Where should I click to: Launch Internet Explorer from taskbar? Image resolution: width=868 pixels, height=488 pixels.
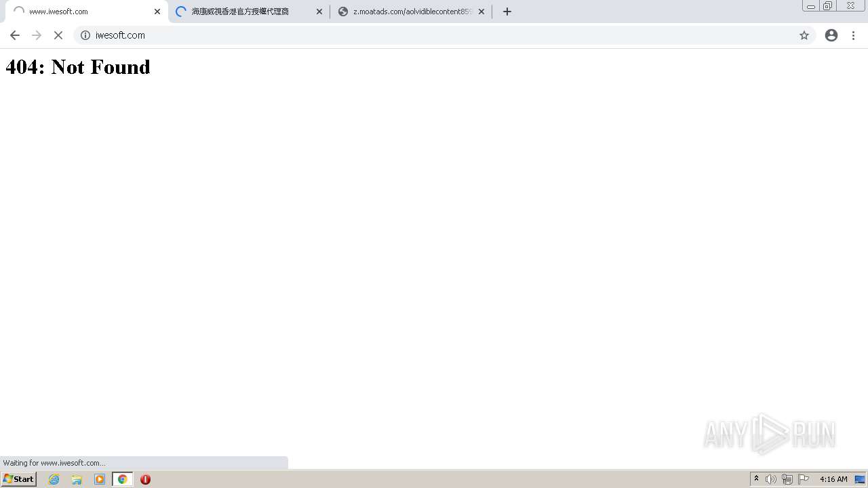pos(54,479)
